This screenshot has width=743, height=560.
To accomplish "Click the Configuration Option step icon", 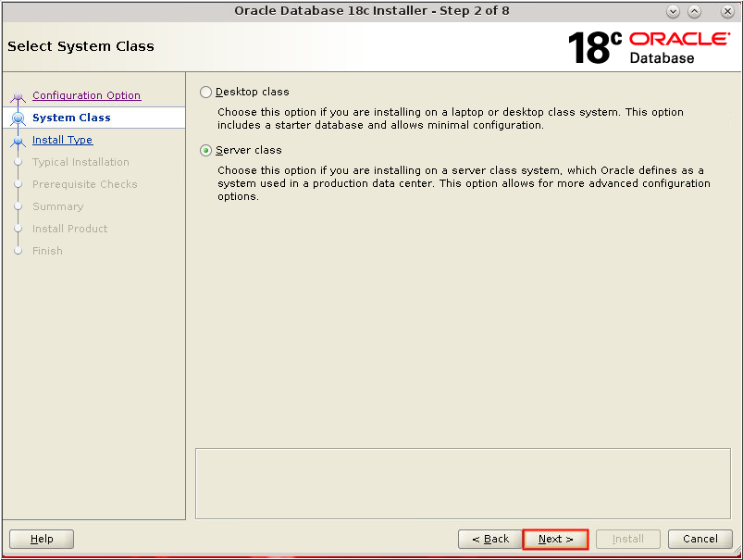I will 19,95.
